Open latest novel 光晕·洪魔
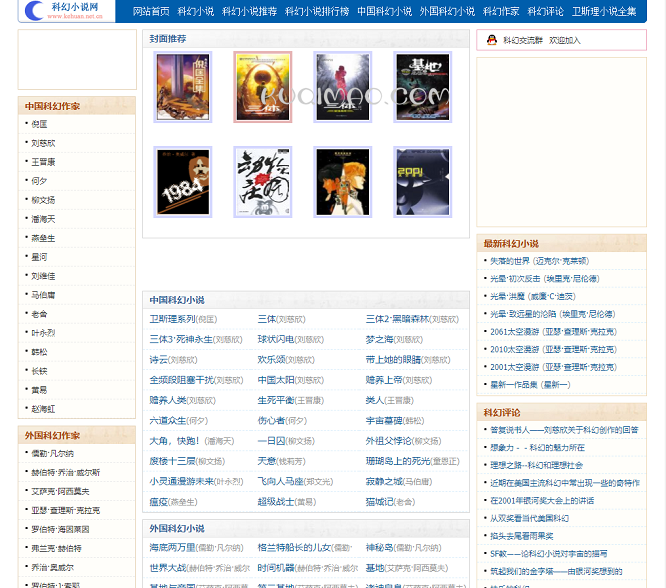Screen dimensions: 666x588 point(533,296)
